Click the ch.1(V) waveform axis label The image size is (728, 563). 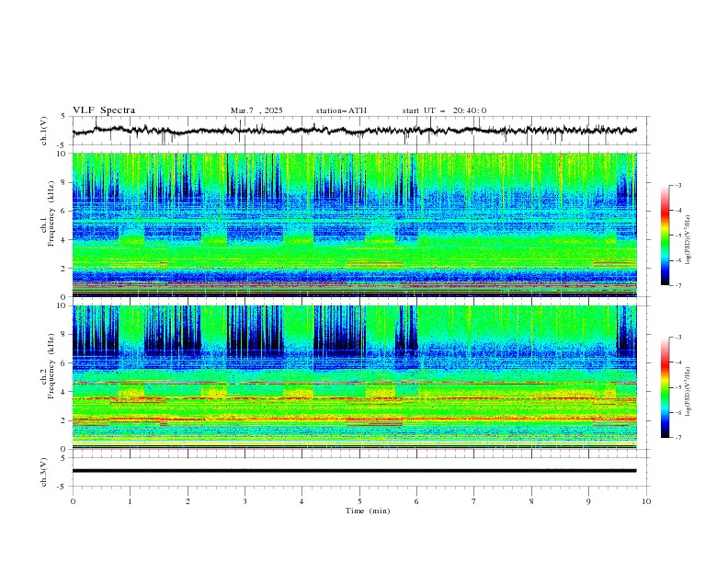44,131
